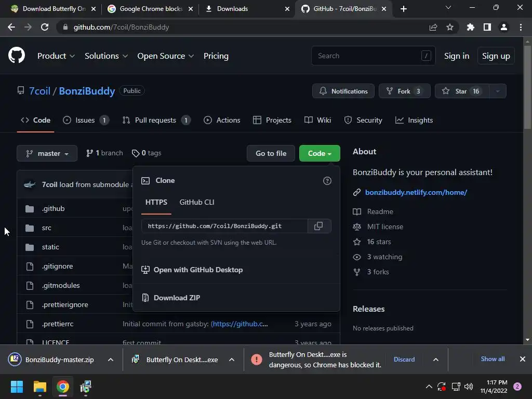This screenshot has width=532, height=399.
Task: Fork the repository
Action: click(404, 91)
